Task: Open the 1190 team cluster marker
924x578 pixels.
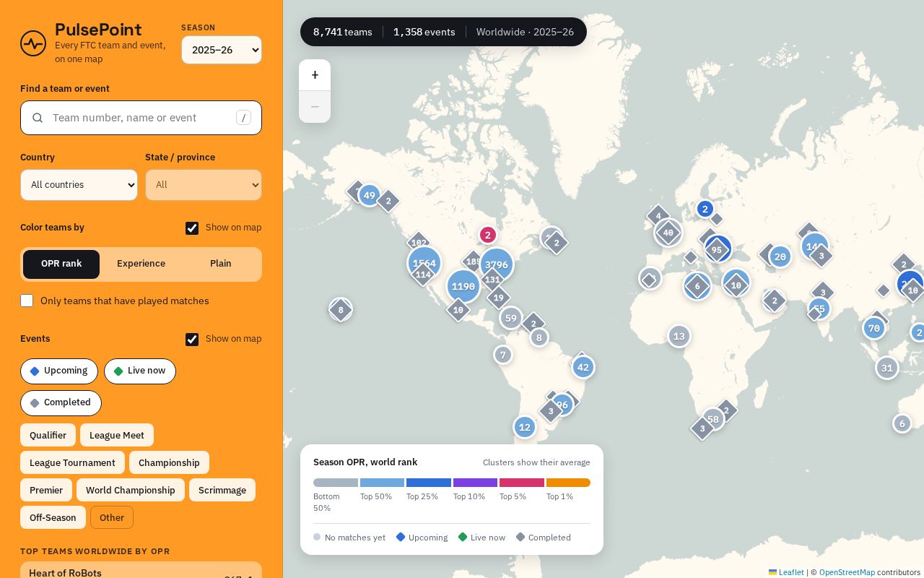Action: pyautogui.click(x=463, y=286)
